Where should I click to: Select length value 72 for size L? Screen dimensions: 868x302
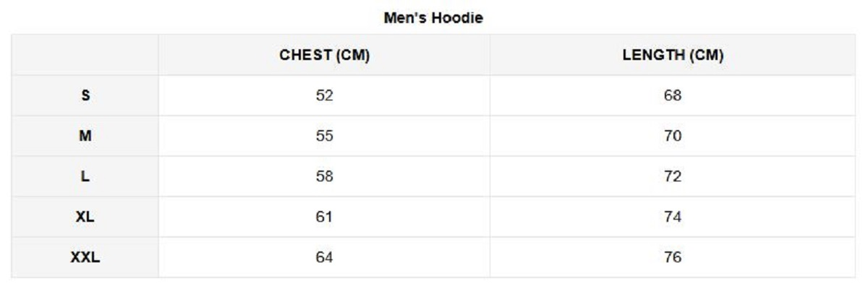coord(673,176)
